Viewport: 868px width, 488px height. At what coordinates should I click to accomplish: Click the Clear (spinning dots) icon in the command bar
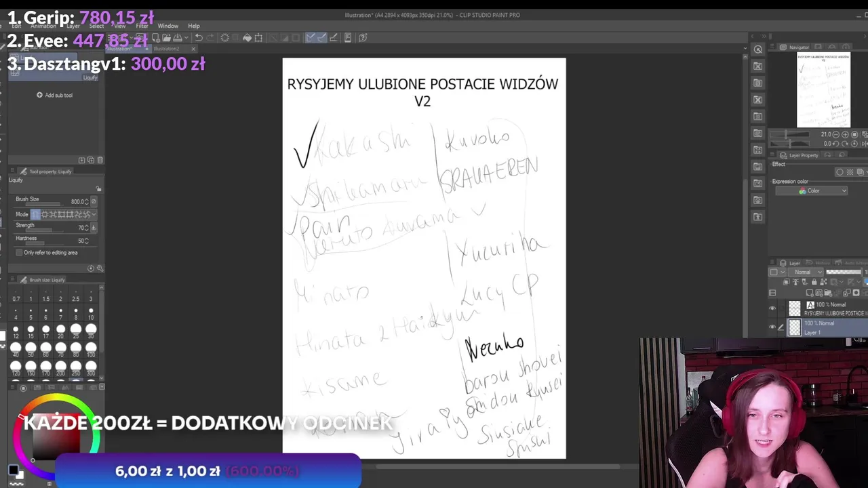click(226, 38)
